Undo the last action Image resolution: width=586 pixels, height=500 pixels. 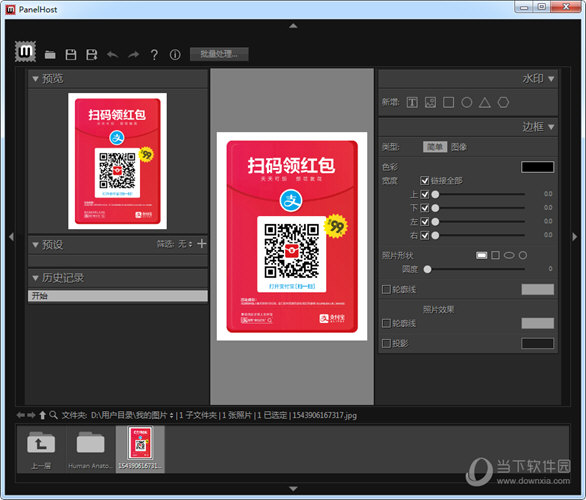(x=112, y=55)
